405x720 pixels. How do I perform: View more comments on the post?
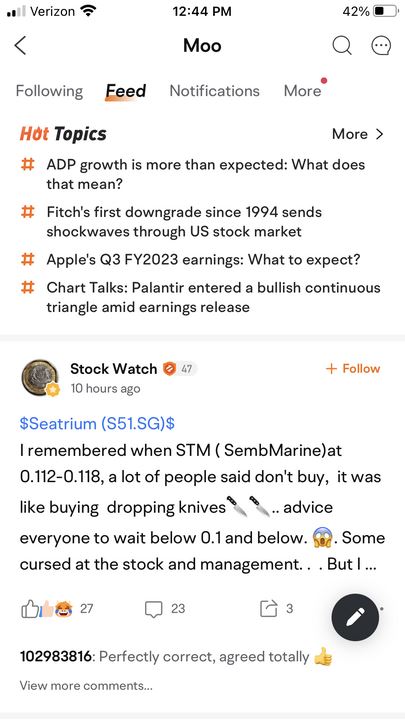tap(86, 686)
